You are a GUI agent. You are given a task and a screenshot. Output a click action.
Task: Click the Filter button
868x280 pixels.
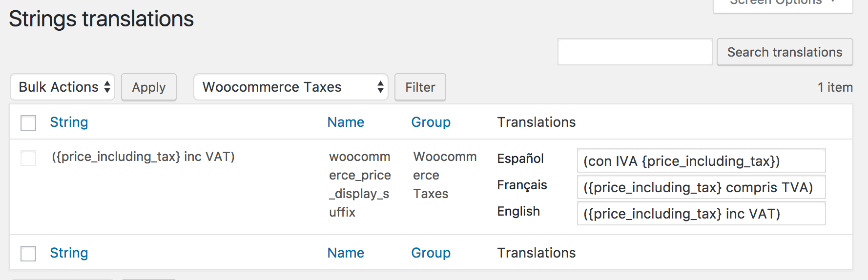pos(420,87)
